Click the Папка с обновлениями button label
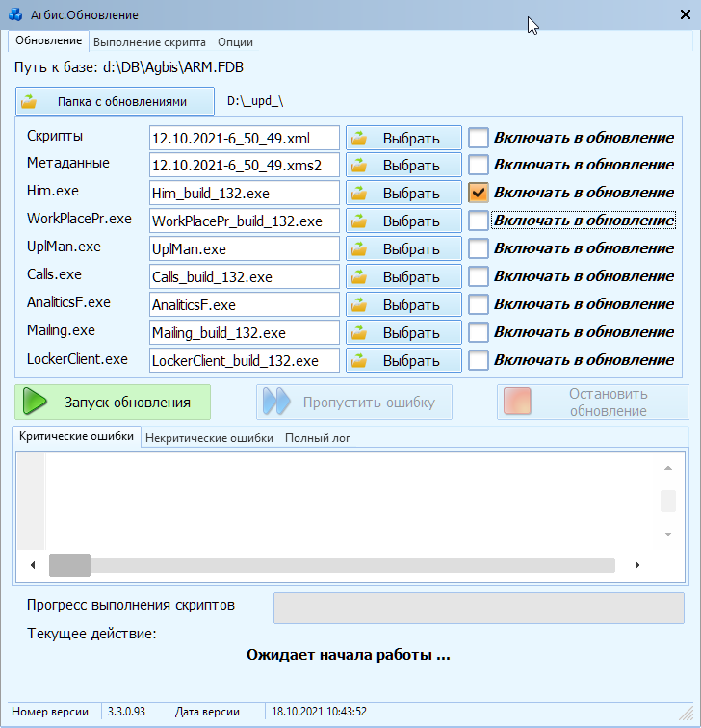 tap(122, 102)
